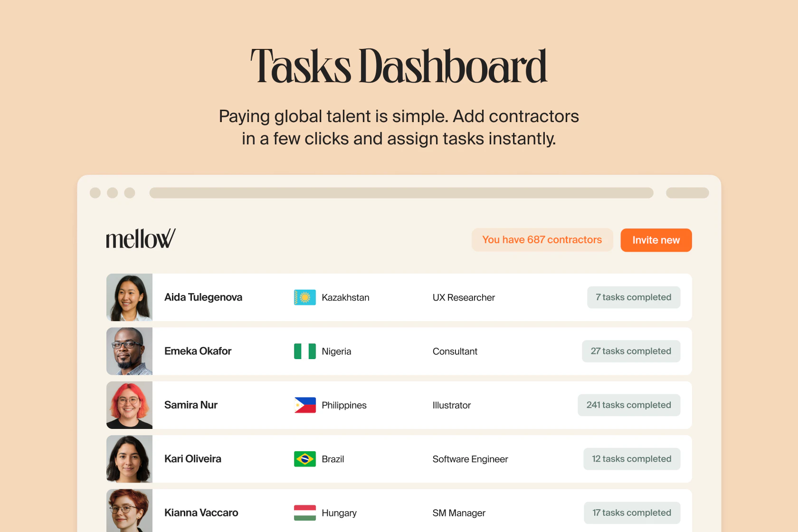Open Kianna Vaccaro's profile photo
This screenshot has width=798, height=532.
click(x=130, y=511)
